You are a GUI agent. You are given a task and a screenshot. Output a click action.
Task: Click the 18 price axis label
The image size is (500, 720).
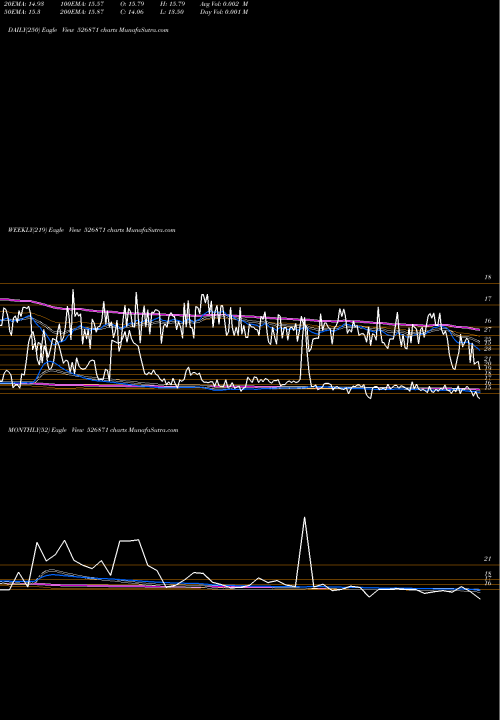pos(488,277)
